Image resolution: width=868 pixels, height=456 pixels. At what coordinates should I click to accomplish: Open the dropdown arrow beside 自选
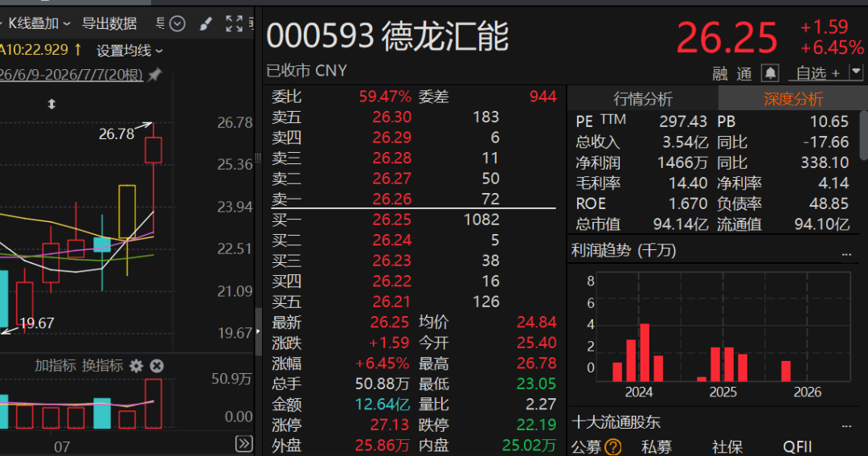click(857, 72)
